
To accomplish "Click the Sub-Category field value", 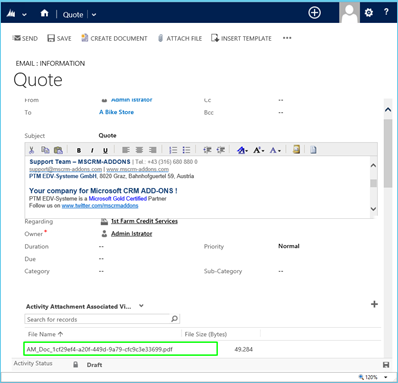I will click(x=281, y=271).
